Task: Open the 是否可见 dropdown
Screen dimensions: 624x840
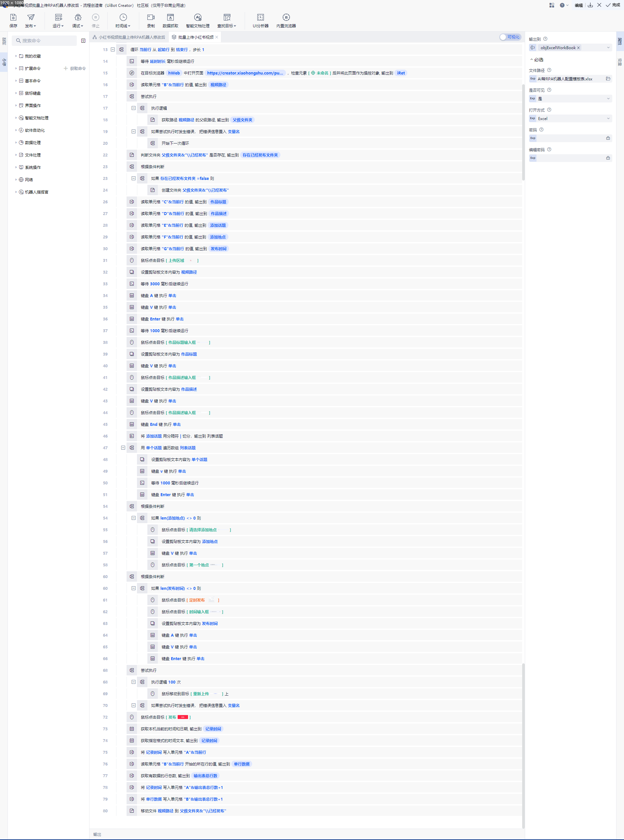Action: (x=608, y=99)
